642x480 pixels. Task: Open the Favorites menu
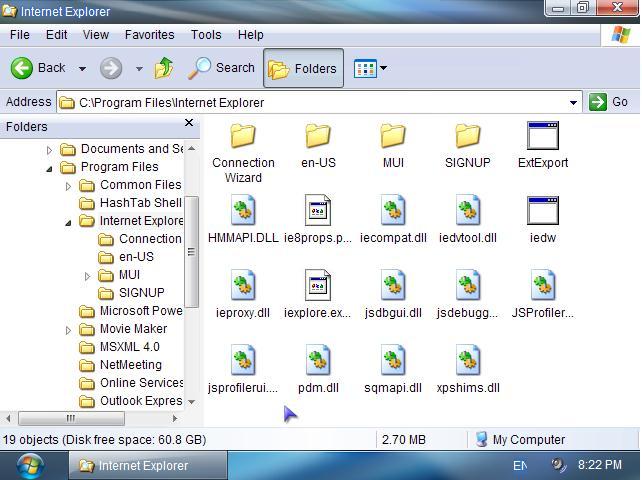pos(149,35)
